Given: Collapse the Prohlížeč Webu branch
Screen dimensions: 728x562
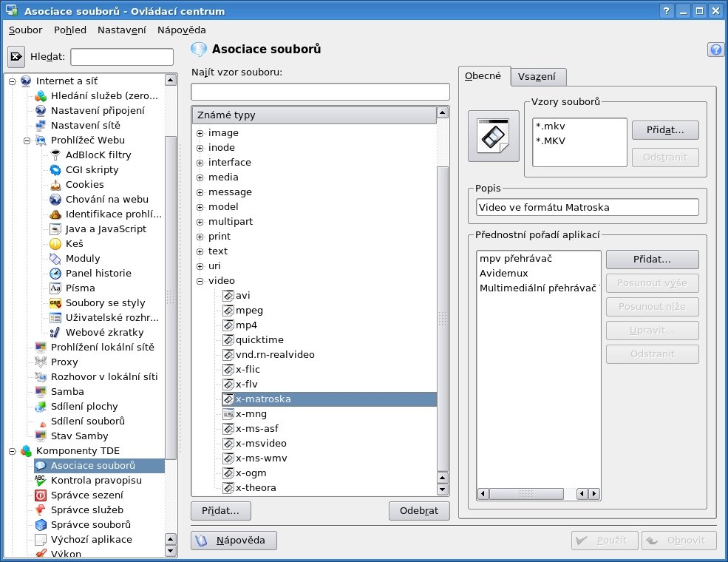Looking at the screenshot, I should point(27,140).
